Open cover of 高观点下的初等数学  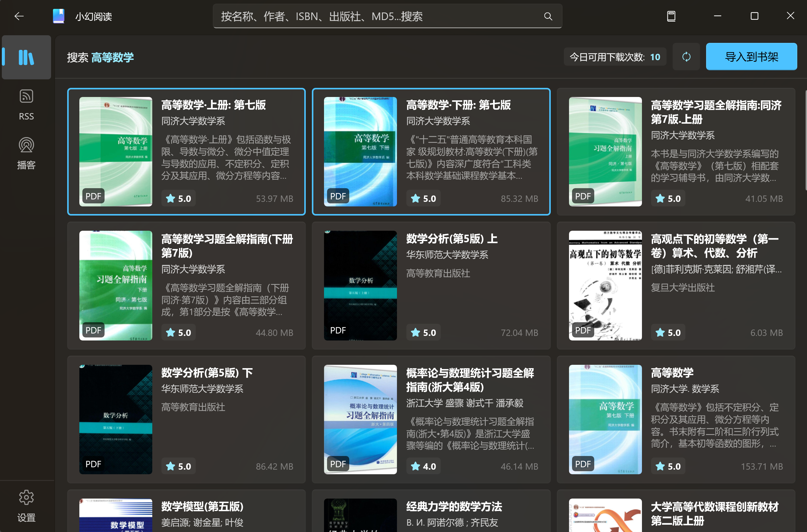[x=605, y=285]
